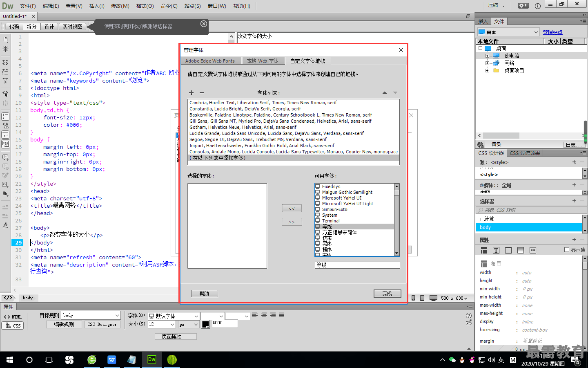Image resolution: width=588 pixels, height=368 pixels.
Task: Close the 管理字体 dialog with the X
Action: (401, 50)
